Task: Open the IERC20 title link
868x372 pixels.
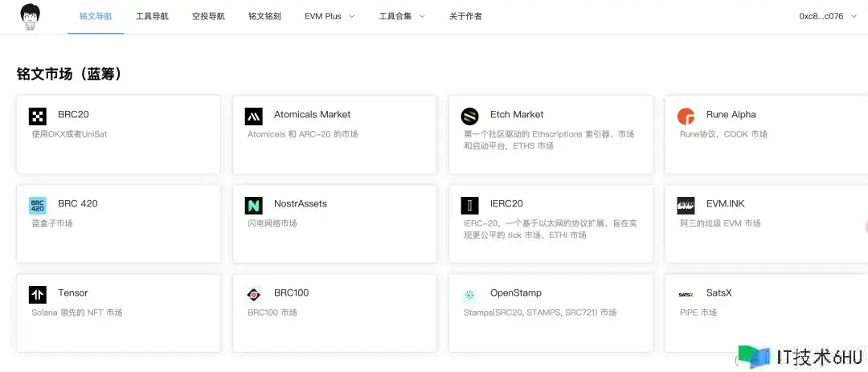Action: [x=506, y=204]
